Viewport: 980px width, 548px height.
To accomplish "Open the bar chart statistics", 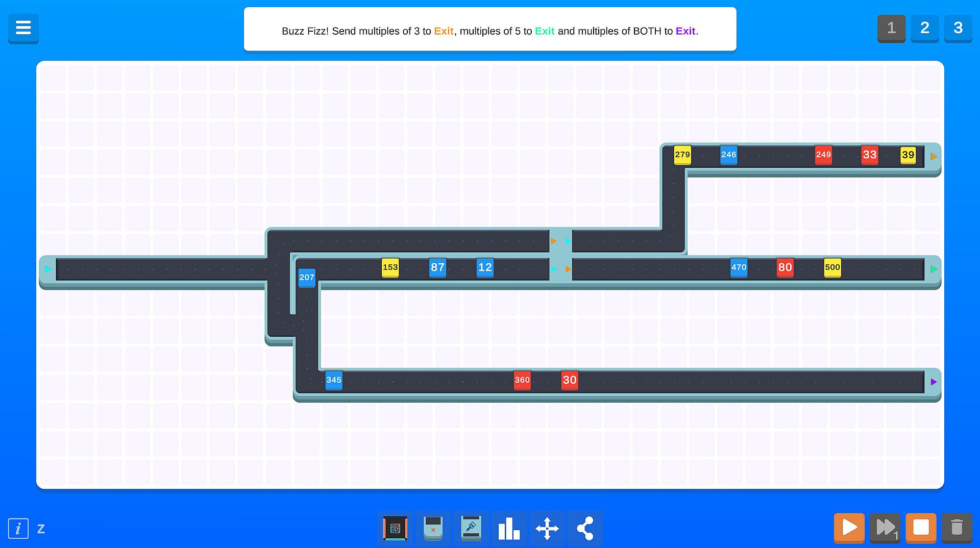I will (509, 529).
